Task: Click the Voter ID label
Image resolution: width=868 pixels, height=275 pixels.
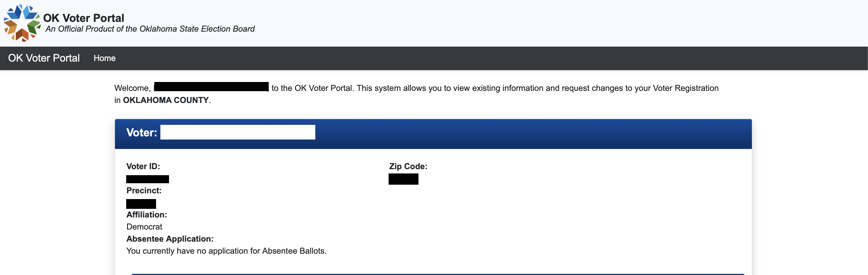Action: (x=143, y=166)
